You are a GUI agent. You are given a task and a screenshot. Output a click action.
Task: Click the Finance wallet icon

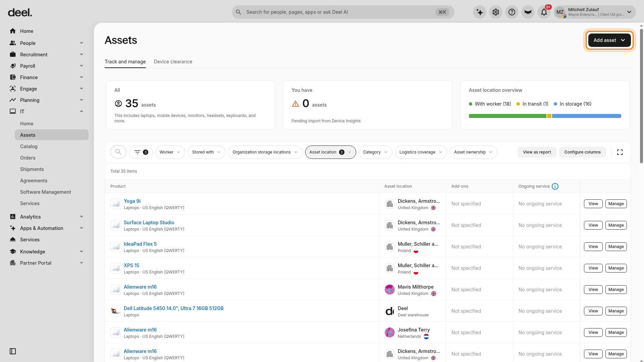point(13,77)
